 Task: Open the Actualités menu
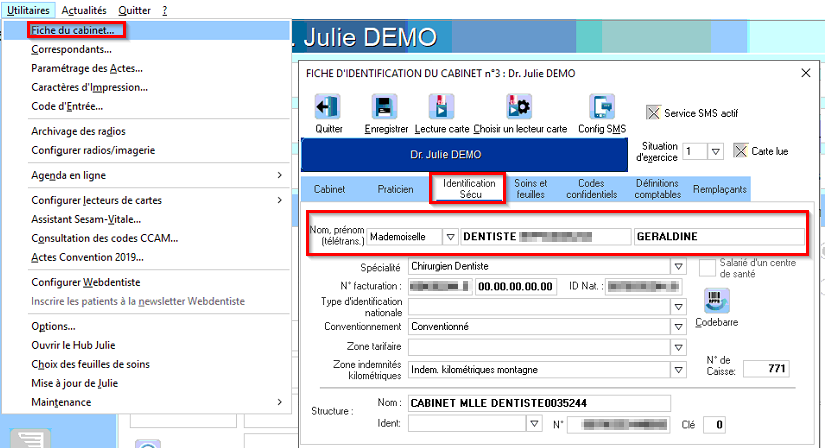tap(84, 10)
